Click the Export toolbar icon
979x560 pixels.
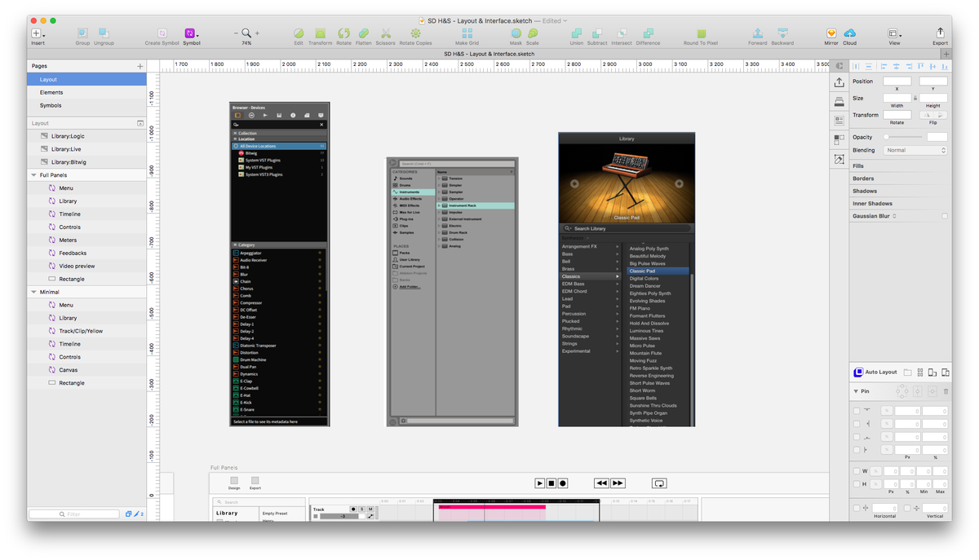(x=940, y=34)
